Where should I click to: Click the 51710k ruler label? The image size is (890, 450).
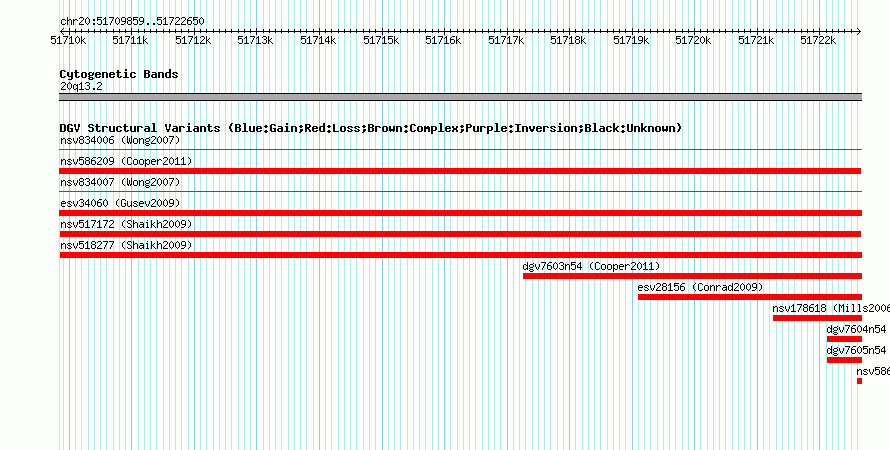[68, 40]
